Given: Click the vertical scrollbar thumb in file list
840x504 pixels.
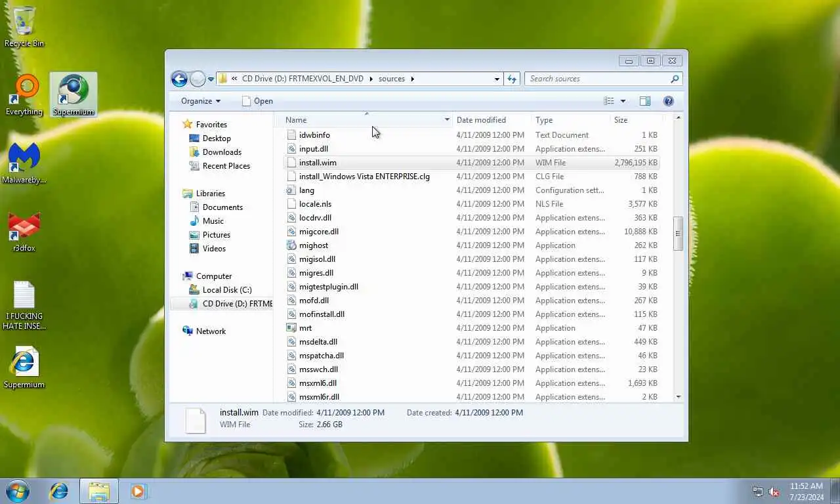Looking at the screenshot, I should 678,232.
